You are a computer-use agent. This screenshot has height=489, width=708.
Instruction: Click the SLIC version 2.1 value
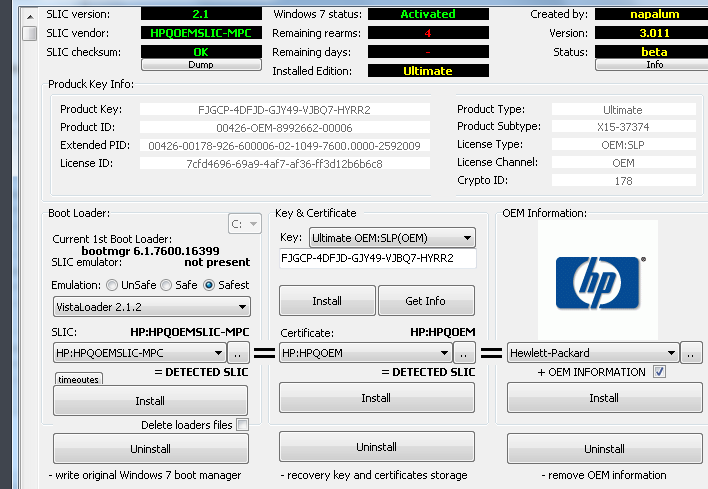point(201,14)
